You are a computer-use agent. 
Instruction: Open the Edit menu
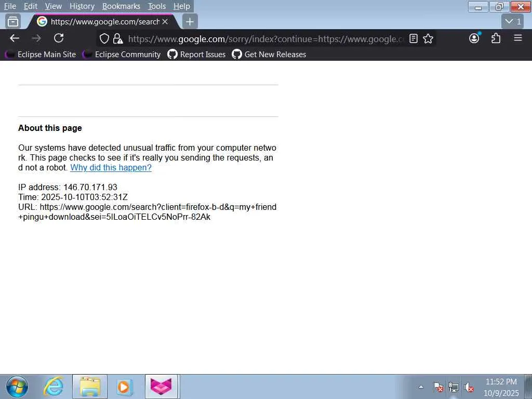pos(30,6)
